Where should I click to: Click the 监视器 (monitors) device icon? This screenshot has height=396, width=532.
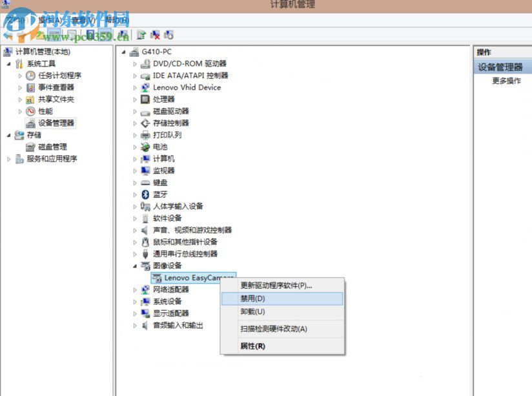tap(145, 171)
